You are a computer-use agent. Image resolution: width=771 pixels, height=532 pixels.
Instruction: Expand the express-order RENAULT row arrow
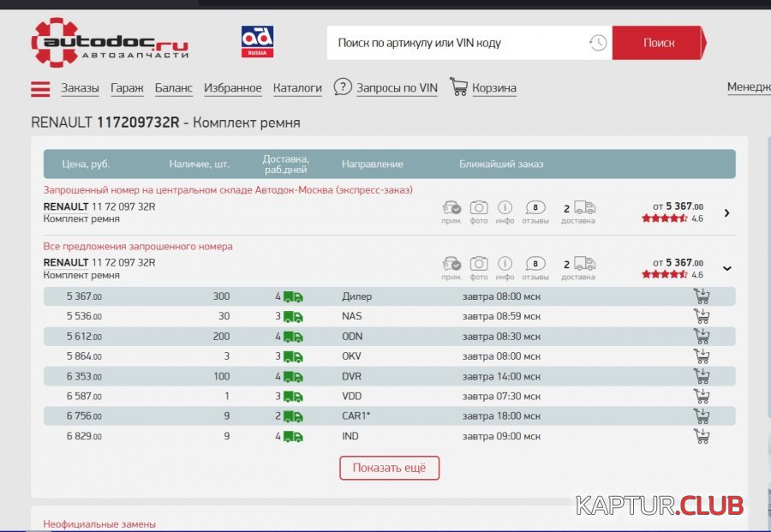click(x=726, y=213)
